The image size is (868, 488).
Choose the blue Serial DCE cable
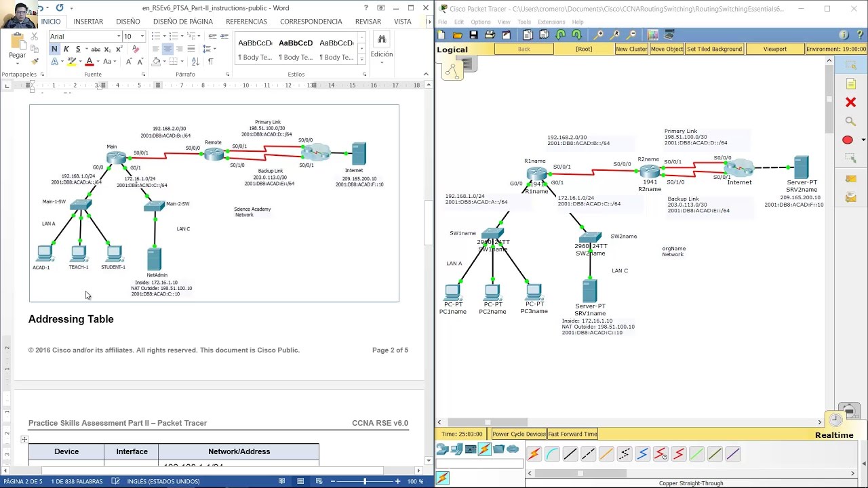pos(643,453)
